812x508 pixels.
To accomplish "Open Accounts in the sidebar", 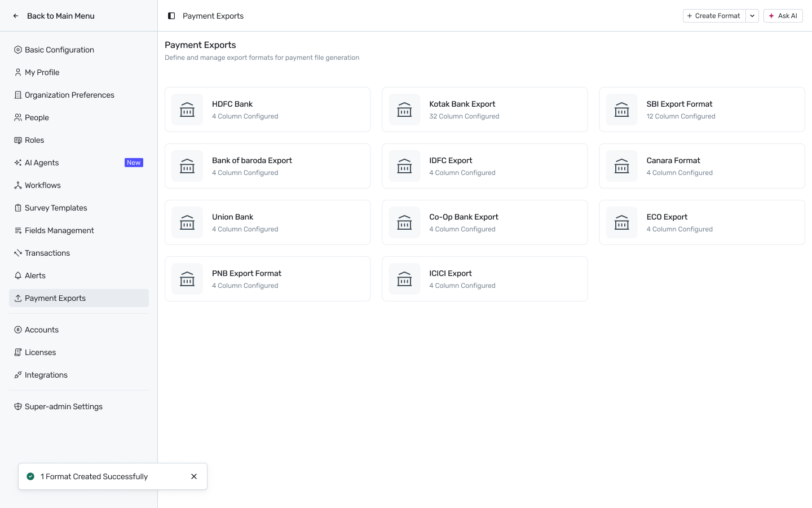I will click(79, 330).
